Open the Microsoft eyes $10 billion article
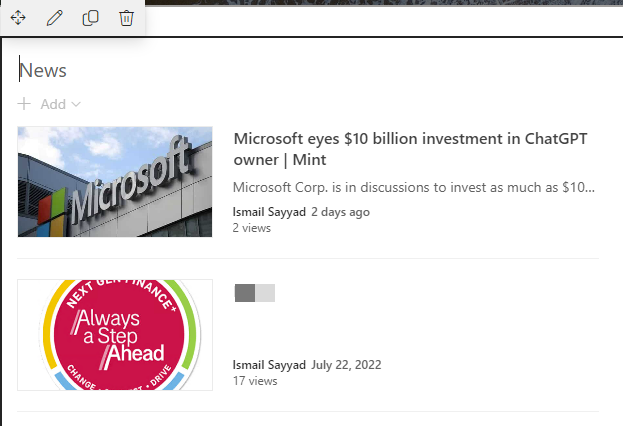Viewport: 623px width, 426px height. click(410, 149)
